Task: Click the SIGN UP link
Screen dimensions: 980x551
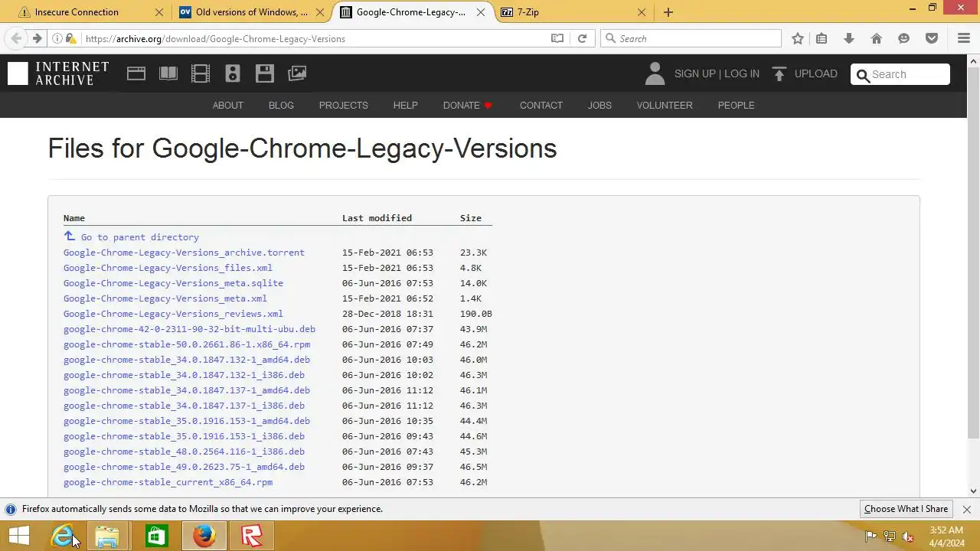Action: (694, 73)
